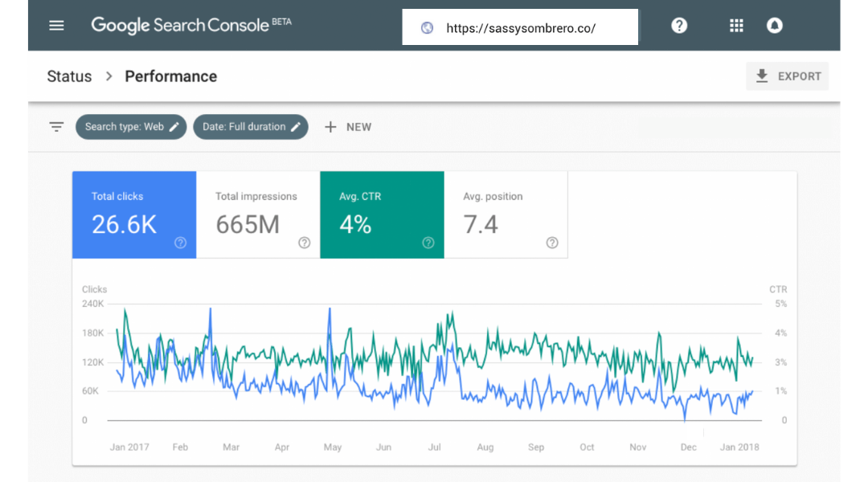The image size is (868, 482).
Task: Click the help icon on Total impressions card
Action: point(304,243)
